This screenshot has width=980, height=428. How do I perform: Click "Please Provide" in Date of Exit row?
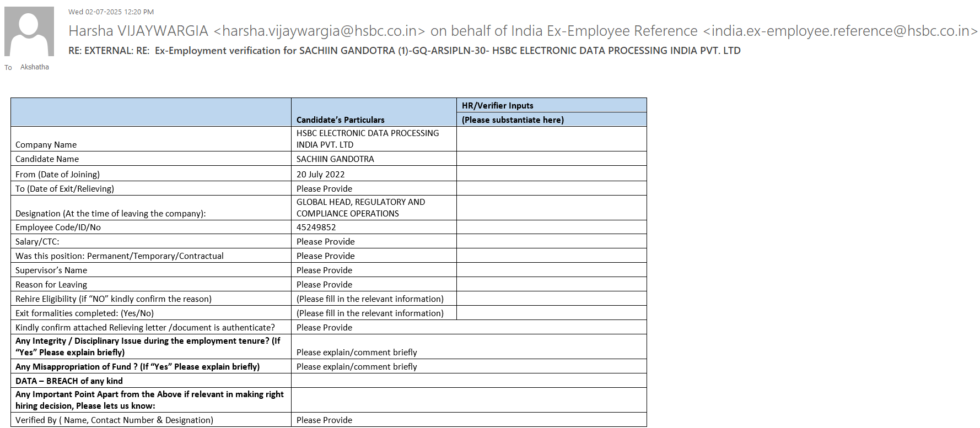point(324,188)
